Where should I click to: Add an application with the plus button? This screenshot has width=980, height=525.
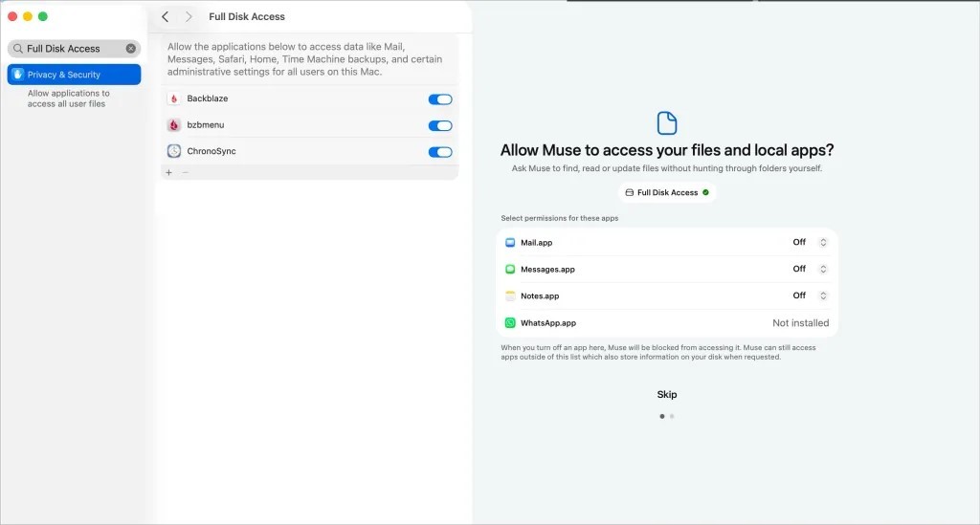click(x=168, y=172)
